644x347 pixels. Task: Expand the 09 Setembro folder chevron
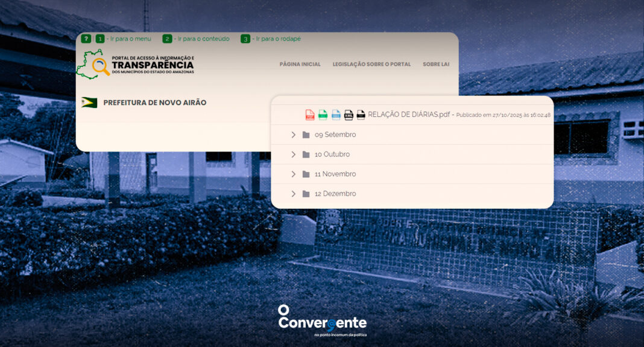(x=293, y=135)
